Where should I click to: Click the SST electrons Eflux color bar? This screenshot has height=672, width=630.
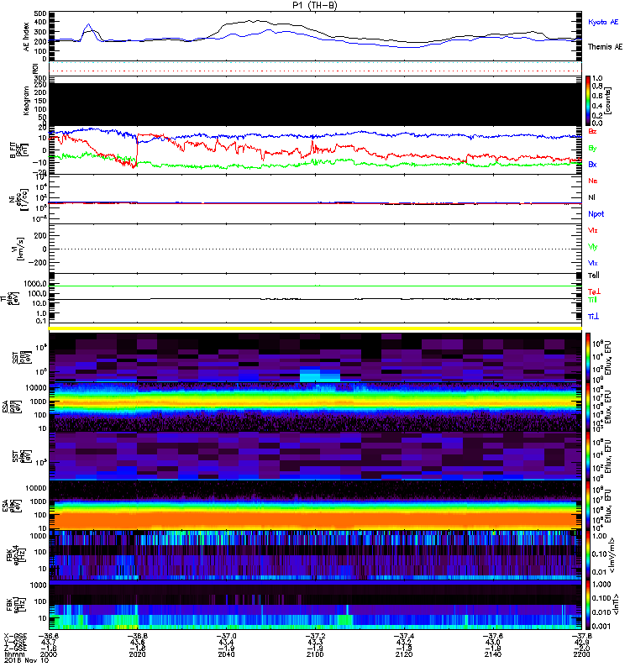click(588, 456)
